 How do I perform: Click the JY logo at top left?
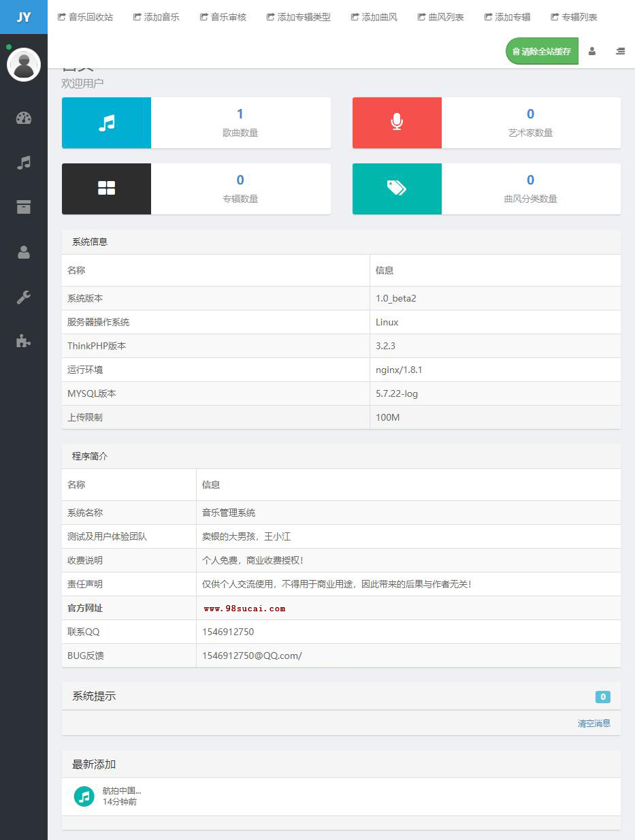(23, 17)
